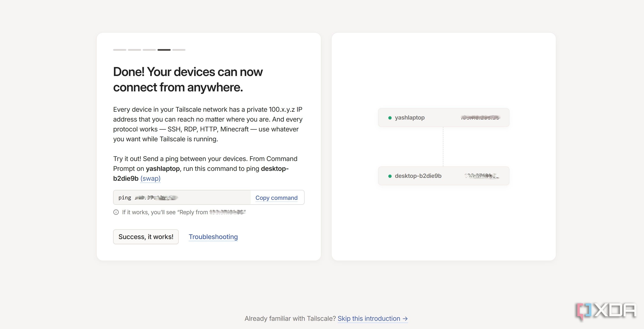Select the desktop-b2die9b device card
This screenshot has width=644, height=329.
tap(444, 176)
